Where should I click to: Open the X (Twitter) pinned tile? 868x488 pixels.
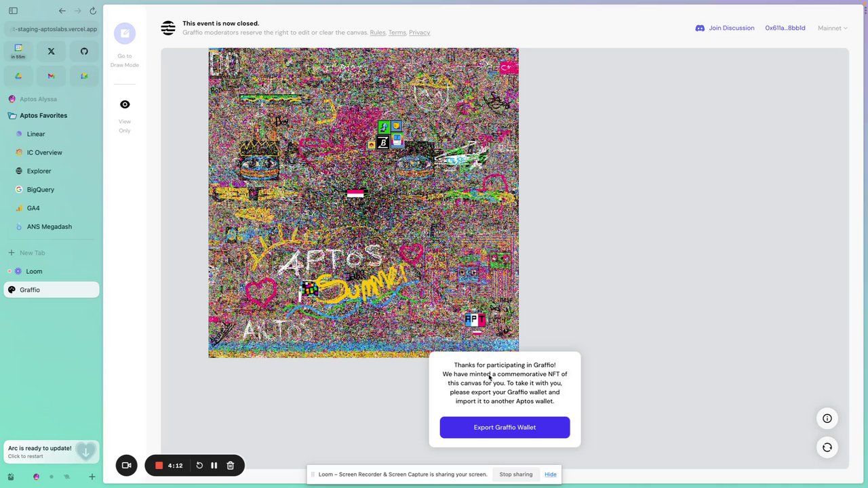(51, 51)
